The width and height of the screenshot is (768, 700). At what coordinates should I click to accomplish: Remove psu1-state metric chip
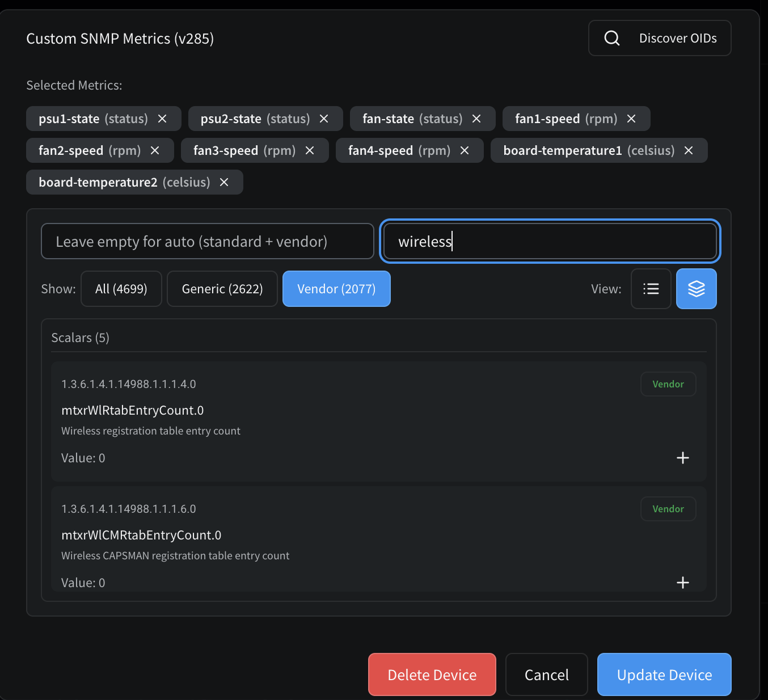pos(162,119)
